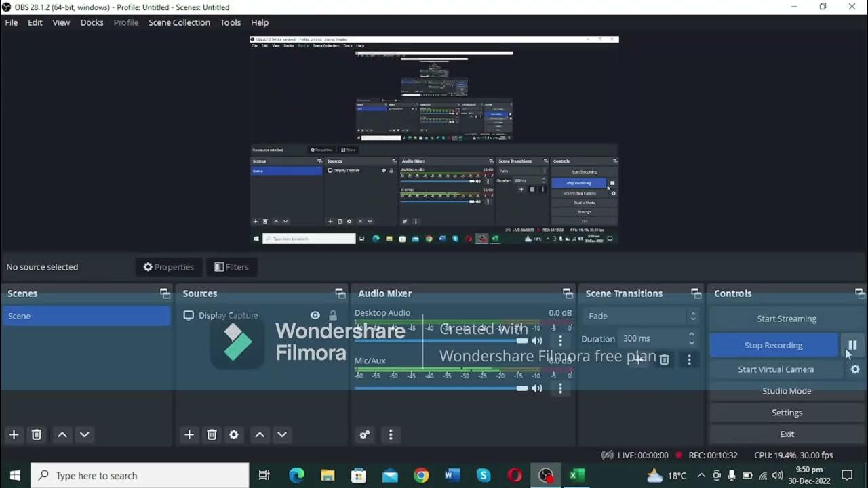Pop out the Scene Transitions dock
The width and height of the screenshot is (868, 488).
696,293
